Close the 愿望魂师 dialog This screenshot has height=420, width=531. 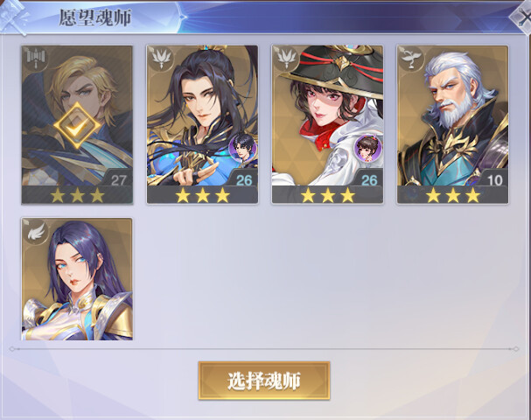tap(522, 17)
